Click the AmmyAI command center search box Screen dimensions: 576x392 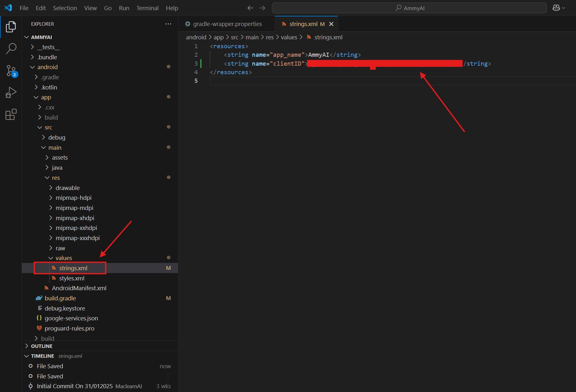coord(409,8)
